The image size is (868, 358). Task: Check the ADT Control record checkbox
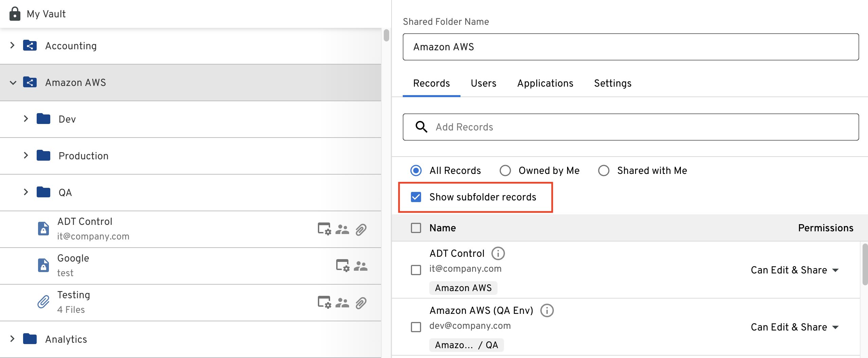pyautogui.click(x=416, y=270)
